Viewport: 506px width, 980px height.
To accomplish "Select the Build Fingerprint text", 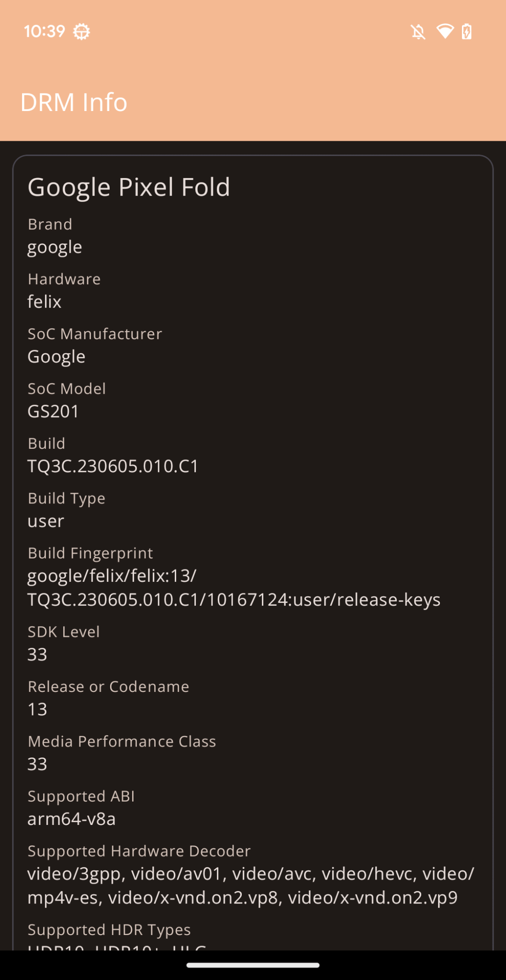I will tap(235, 588).
